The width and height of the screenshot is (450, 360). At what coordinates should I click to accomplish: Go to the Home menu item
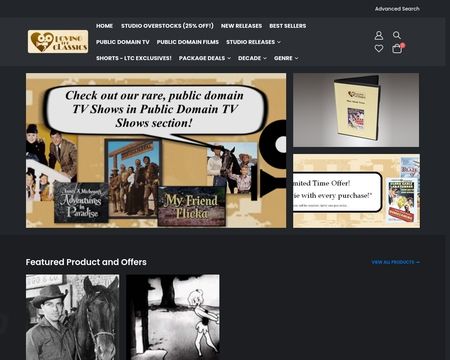104,26
